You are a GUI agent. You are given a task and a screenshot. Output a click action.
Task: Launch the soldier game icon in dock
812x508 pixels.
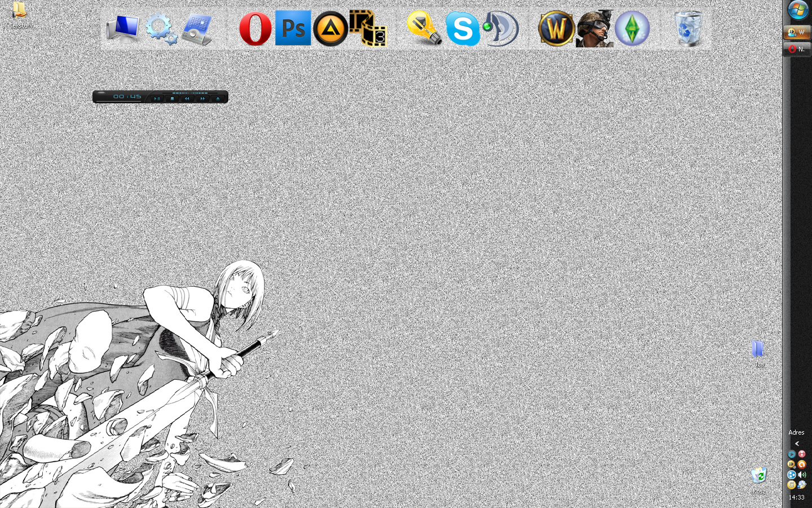coord(594,28)
